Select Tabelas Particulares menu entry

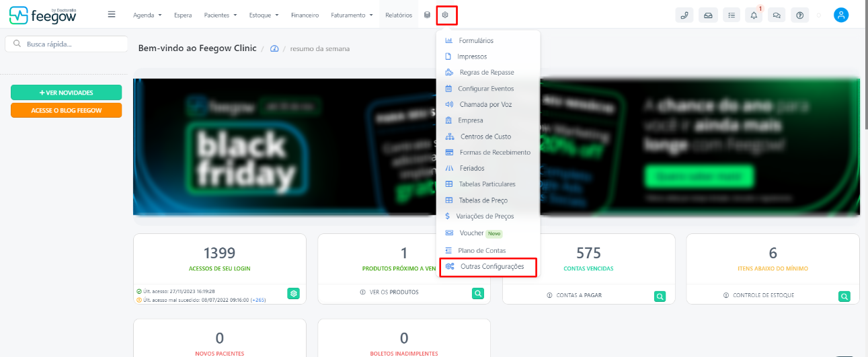pos(488,184)
